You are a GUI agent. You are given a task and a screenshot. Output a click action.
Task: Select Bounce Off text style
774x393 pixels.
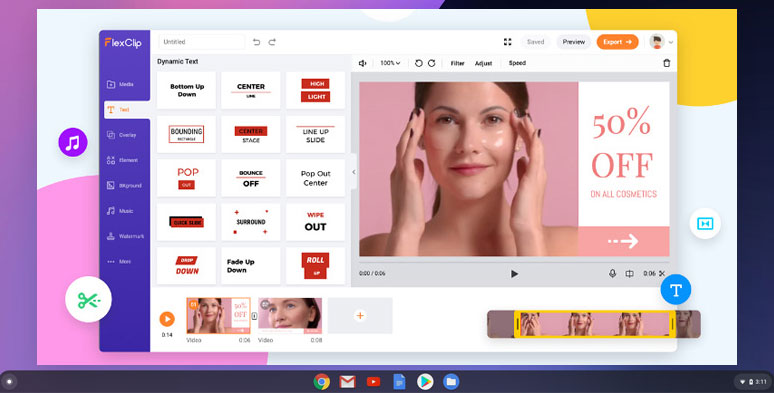point(251,178)
